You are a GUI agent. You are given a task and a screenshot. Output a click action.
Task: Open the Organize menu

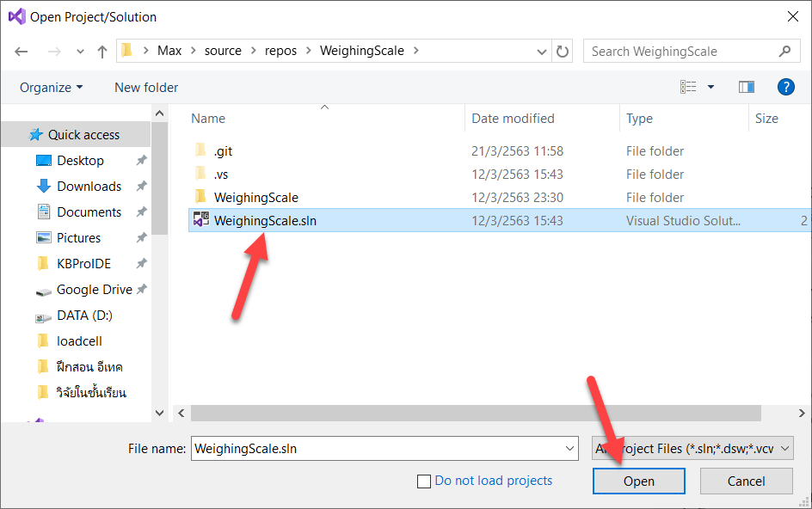point(51,88)
